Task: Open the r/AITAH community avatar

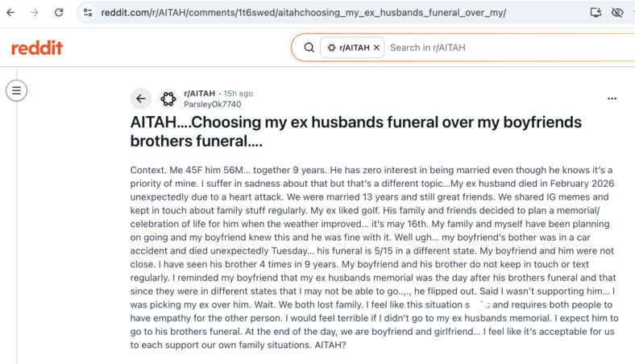Action: coord(168,98)
